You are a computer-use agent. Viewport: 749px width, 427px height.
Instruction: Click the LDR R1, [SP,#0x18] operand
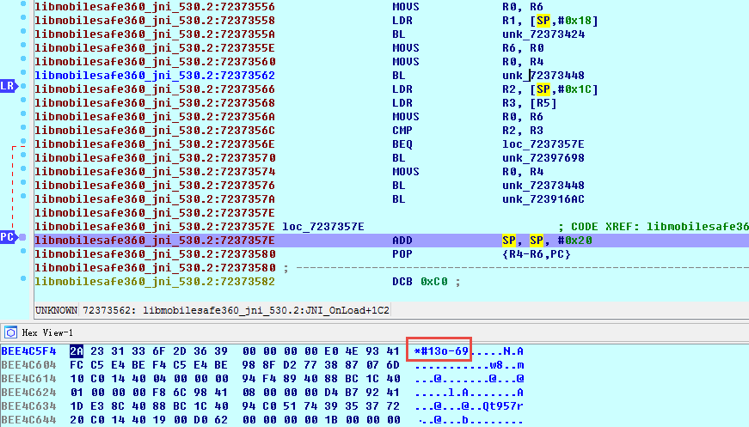click(x=550, y=21)
